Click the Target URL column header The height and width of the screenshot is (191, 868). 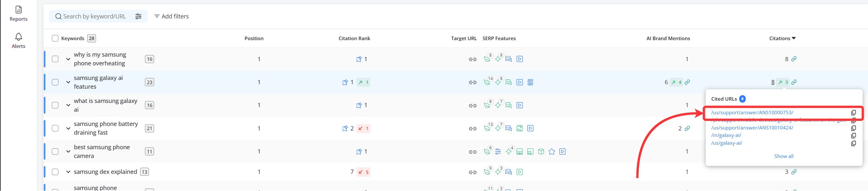tap(464, 38)
